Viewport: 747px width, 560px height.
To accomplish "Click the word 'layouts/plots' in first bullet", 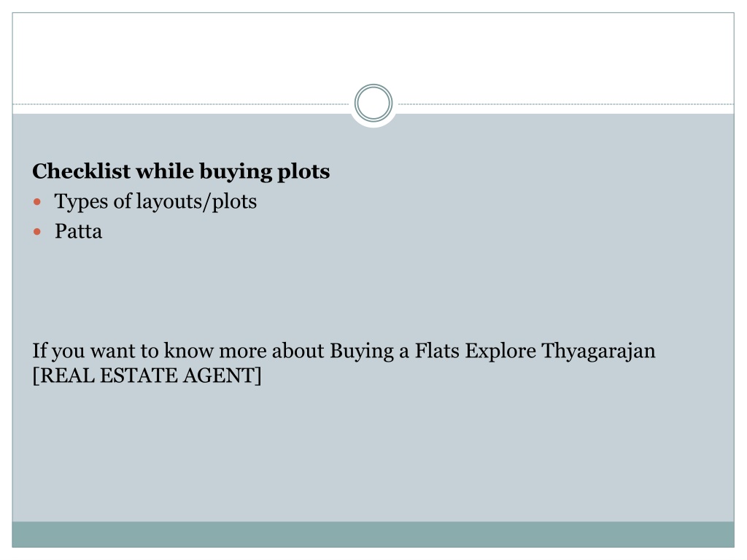I will 196,202.
